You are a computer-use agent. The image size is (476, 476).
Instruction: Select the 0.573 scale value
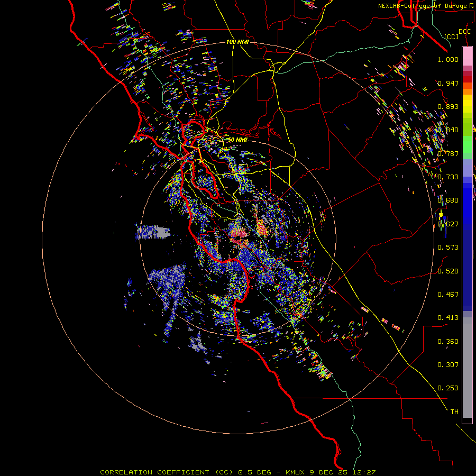click(x=448, y=248)
